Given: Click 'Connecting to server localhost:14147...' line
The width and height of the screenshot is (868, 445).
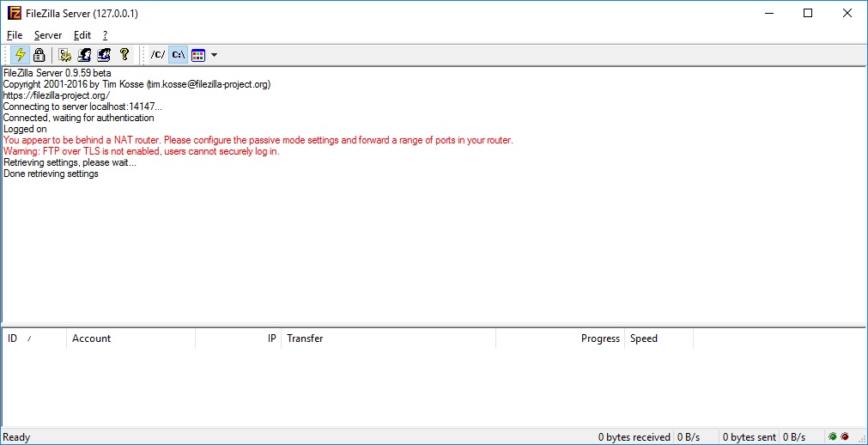Looking at the screenshot, I should 82,107.
